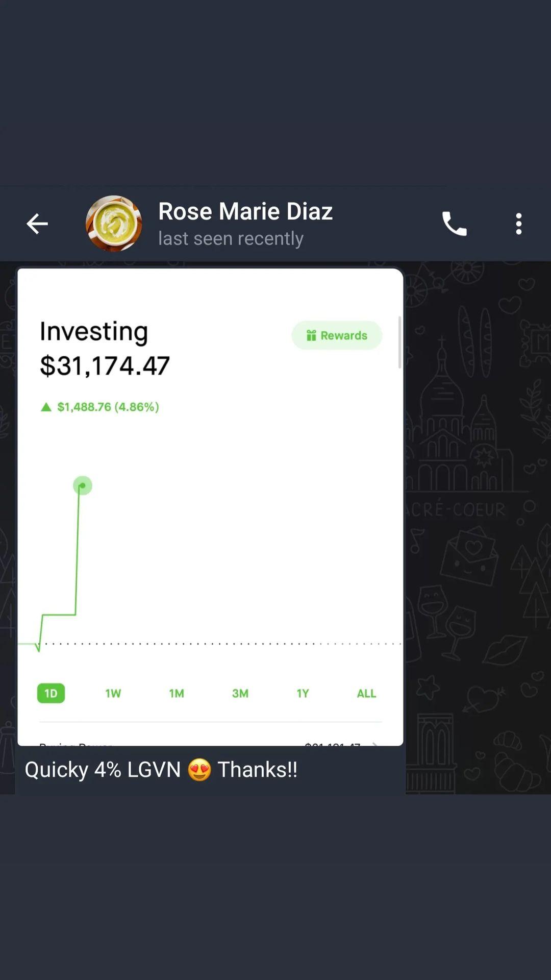Image resolution: width=551 pixels, height=980 pixels.
Task: Click the heart-eyes emoji in the message
Action: 199,770
